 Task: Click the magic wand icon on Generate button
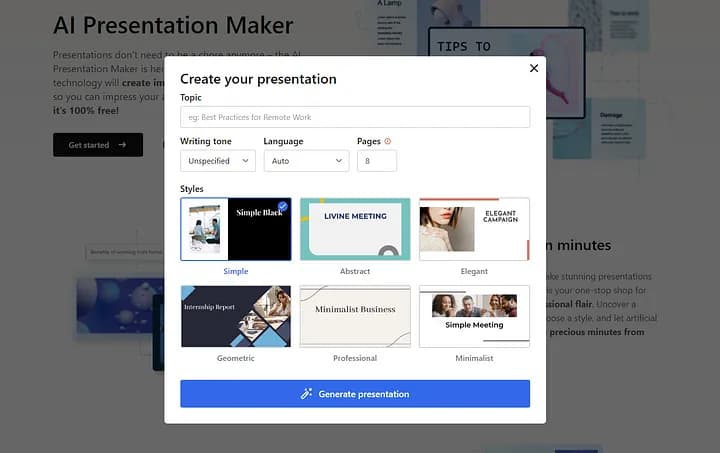point(307,394)
